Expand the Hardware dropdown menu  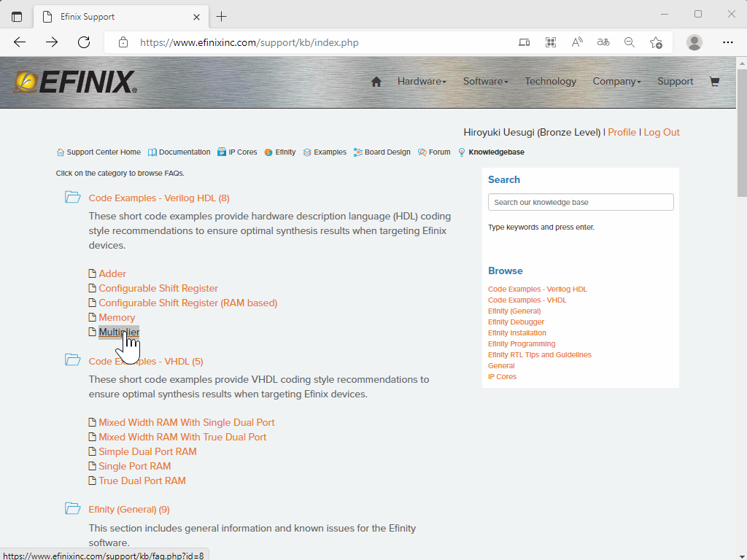pyautogui.click(x=422, y=82)
